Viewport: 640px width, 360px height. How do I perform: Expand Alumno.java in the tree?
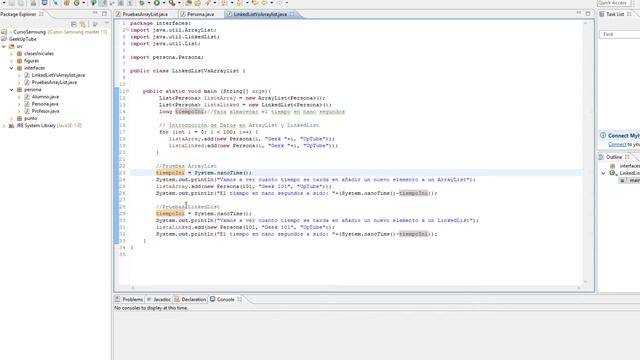pyautogui.click(x=19, y=97)
